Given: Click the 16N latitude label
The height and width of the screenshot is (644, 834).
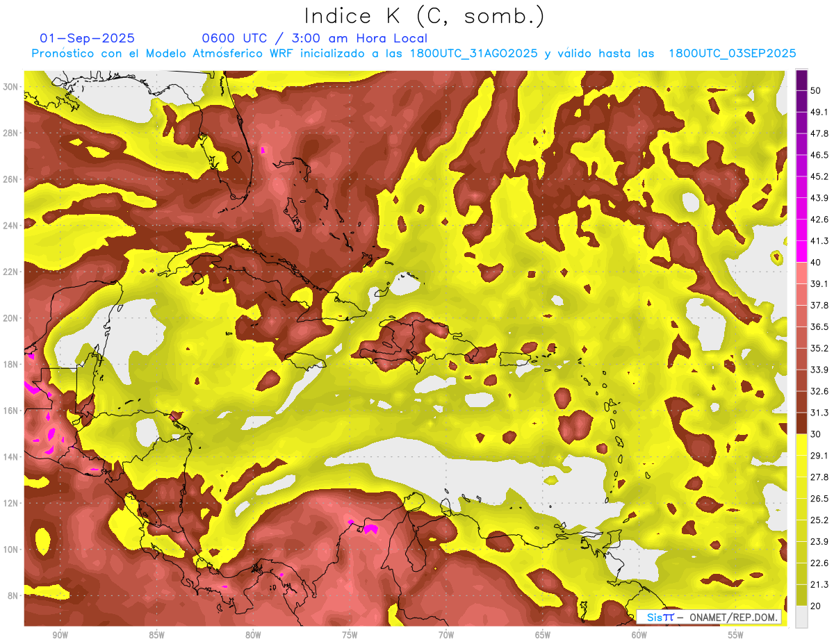Looking at the screenshot, I should 11,411.
